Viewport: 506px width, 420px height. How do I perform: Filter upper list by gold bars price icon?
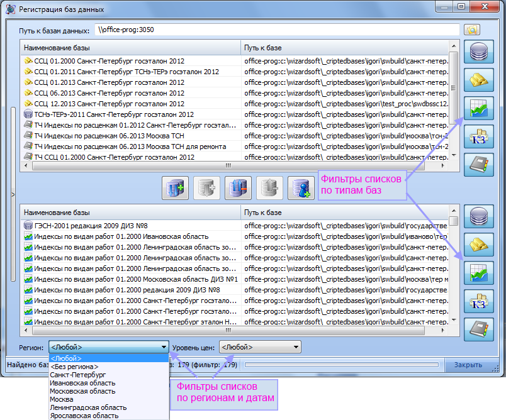point(479,80)
